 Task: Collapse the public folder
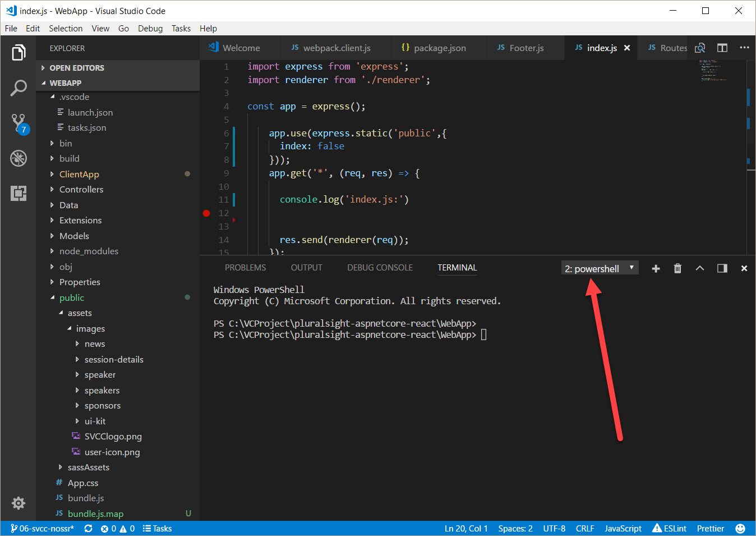[x=118, y=298]
